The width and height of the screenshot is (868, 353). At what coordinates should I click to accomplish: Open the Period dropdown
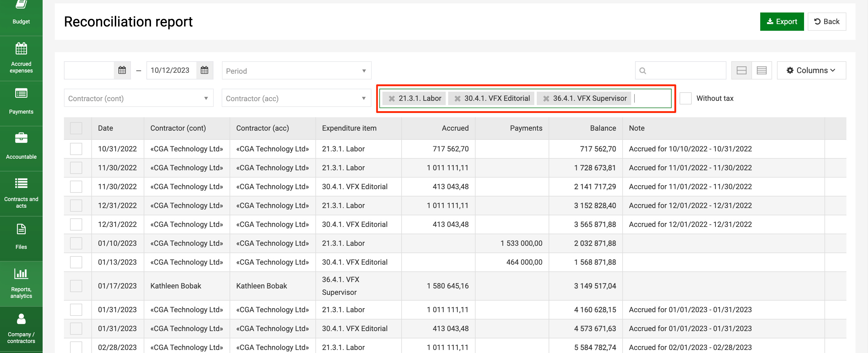[297, 70]
